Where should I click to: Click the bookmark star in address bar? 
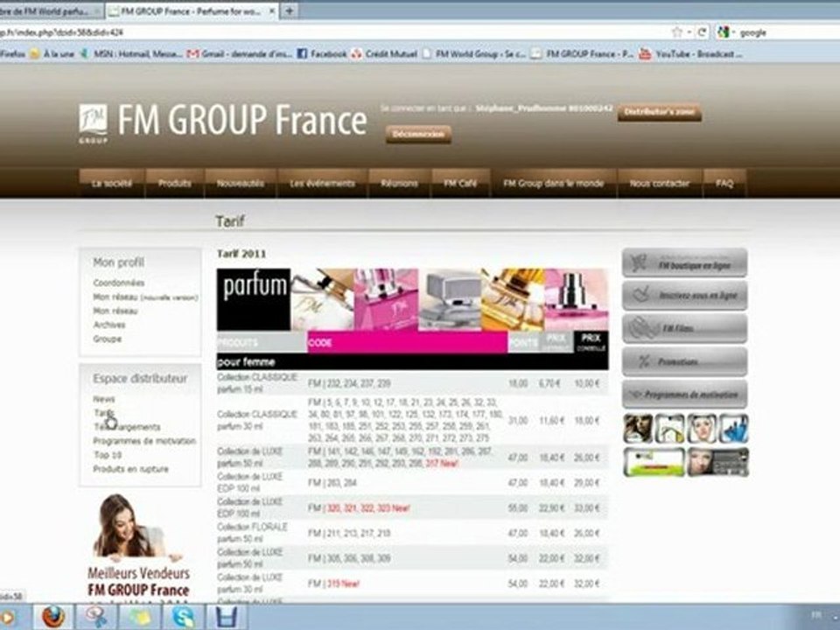[x=677, y=32]
